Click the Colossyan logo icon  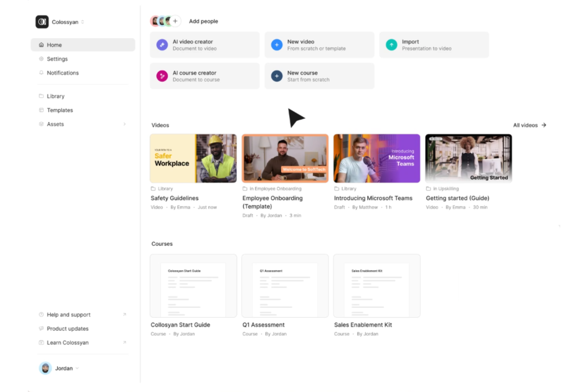pyautogui.click(x=42, y=22)
